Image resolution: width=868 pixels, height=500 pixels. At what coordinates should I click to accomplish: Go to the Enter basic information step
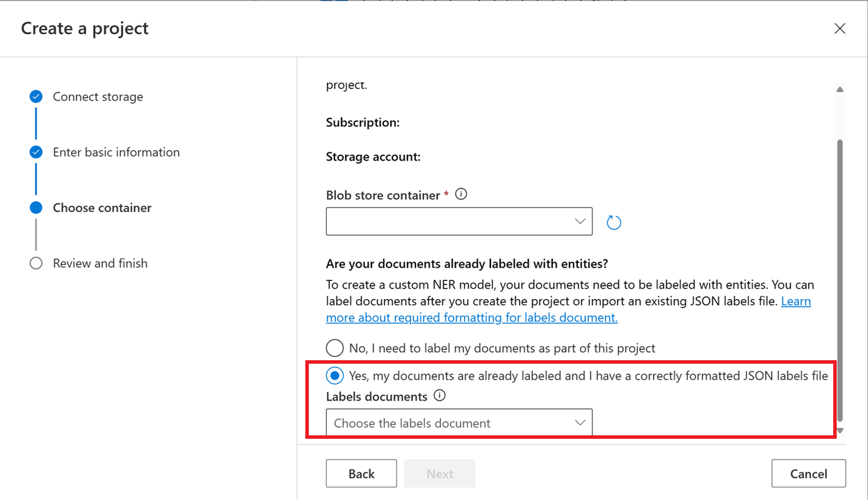[x=116, y=152]
